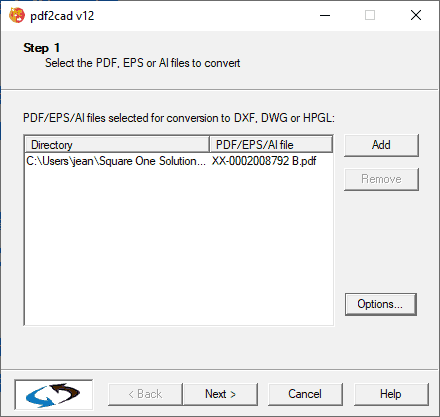Cancel the conversion wizard
Viewport: 440px width, 417px height.
[x=305, y=394]
